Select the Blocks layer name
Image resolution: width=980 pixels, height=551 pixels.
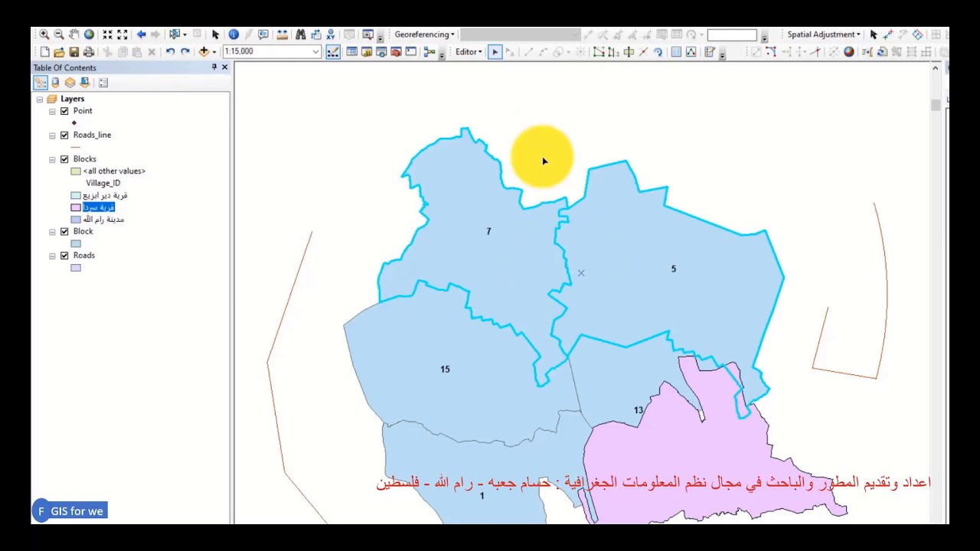[84, 159]
